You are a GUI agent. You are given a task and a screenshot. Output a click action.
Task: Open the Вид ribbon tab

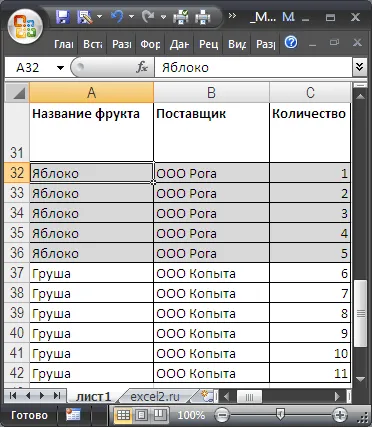coord(237,44)
